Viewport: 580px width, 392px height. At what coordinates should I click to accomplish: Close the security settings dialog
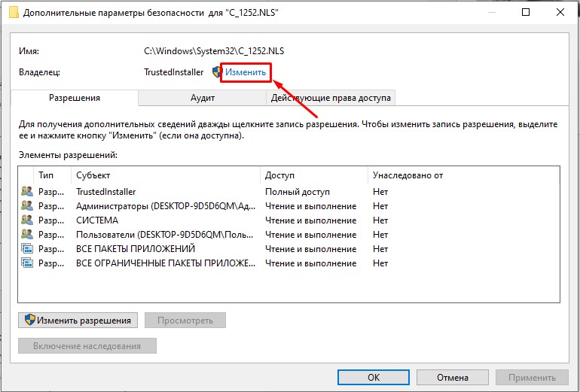[x=560, y=12]
